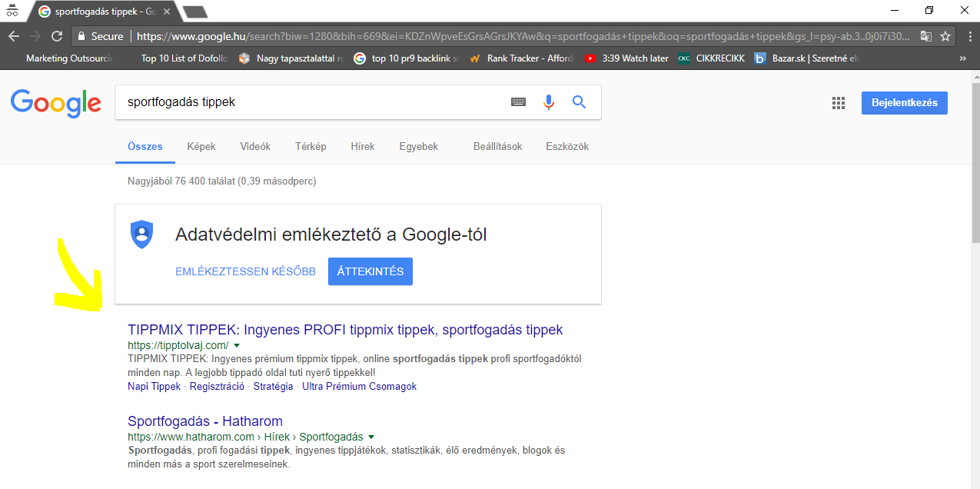Start voice search with microphone
This screenshot has width=980, height=489.
pos(548,102)
